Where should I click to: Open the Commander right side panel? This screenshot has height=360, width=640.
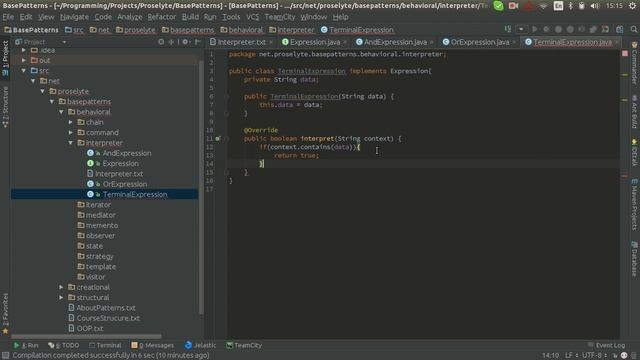(634, 63)
